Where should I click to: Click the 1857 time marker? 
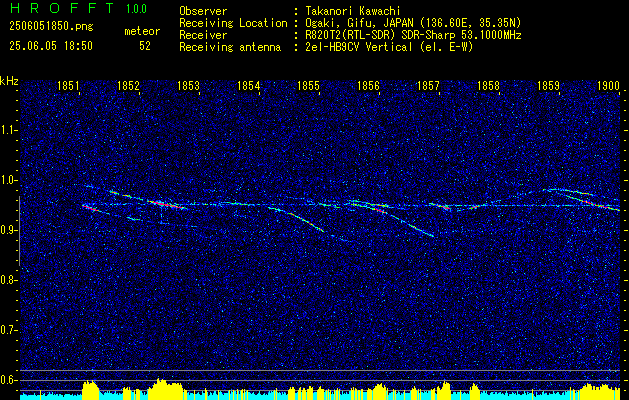pos(428,86)
